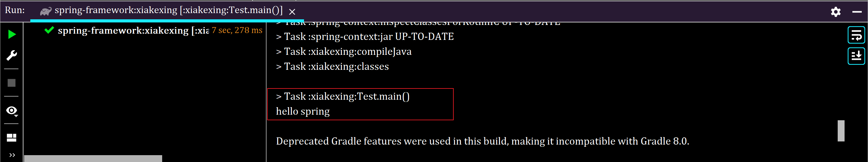Click the tree panel horizontal scrollbar
Screen dimensions: 868x162
click(x=93, y=158)
